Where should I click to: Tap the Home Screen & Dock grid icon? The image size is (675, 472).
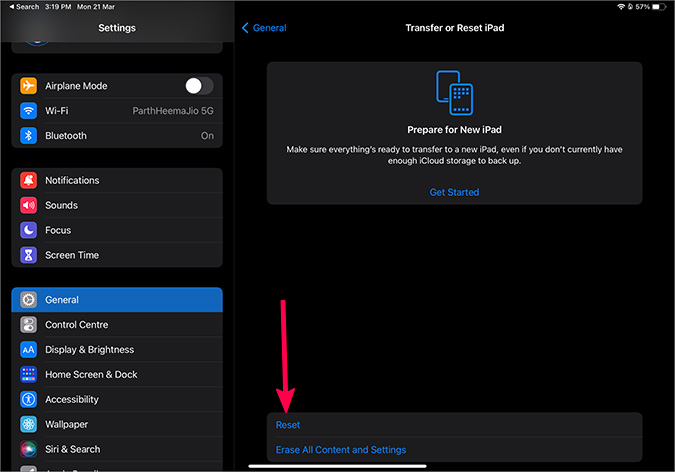[28, 375]
